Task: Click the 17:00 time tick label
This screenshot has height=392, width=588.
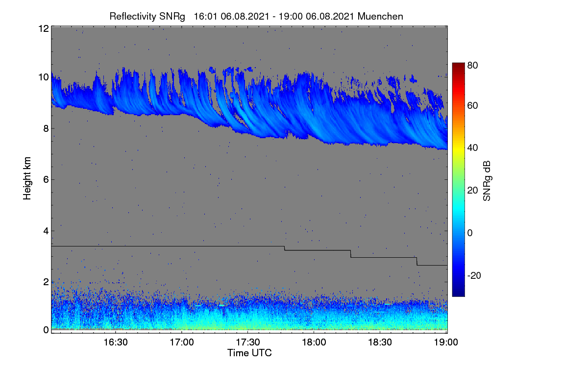Action: pos(182,343)
